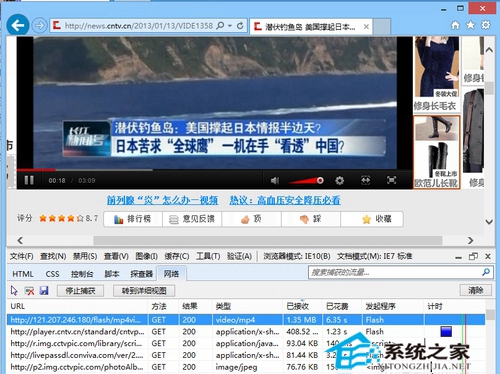The width and height of the screenshot is (500, 374).
Task: Open the 查找(N) menu
Action: [x=53, y=256]
